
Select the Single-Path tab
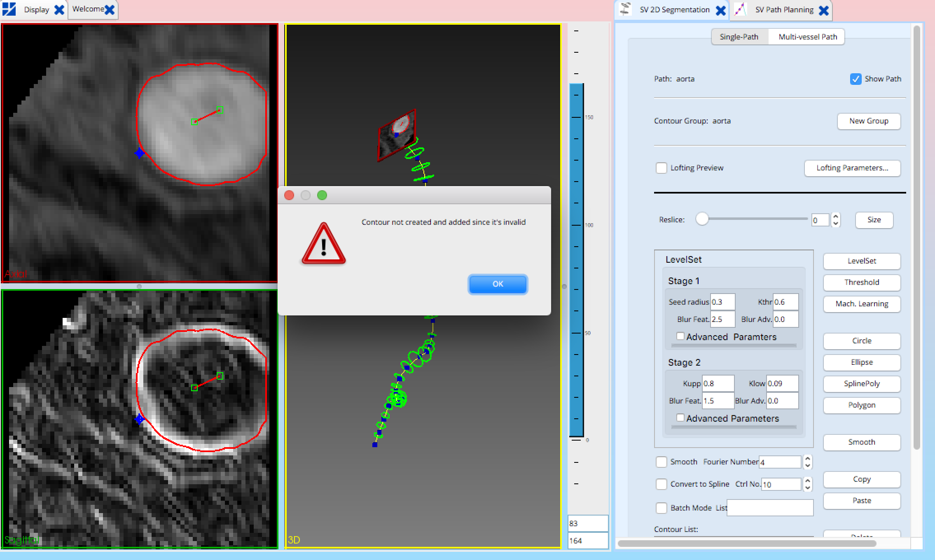[740, 37]
